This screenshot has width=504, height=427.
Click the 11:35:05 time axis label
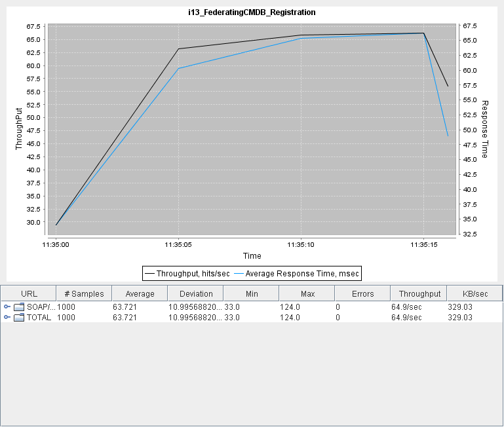point(178,245)
